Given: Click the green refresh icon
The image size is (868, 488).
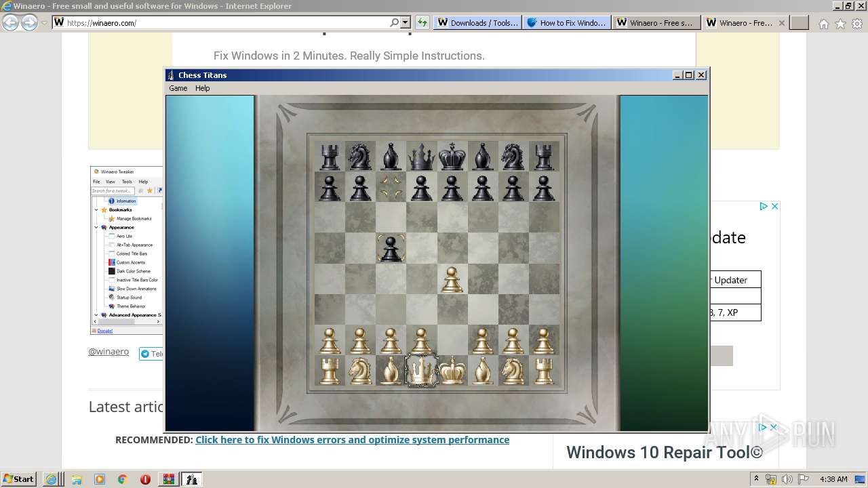Looking at the screenshot, I should pyautogui.click(x=422, y=22).
